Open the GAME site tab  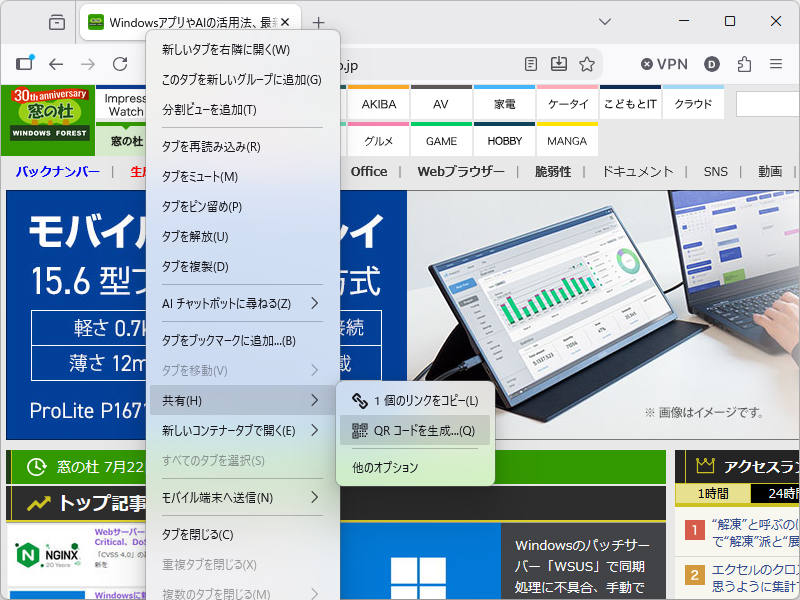coord(441,140)
